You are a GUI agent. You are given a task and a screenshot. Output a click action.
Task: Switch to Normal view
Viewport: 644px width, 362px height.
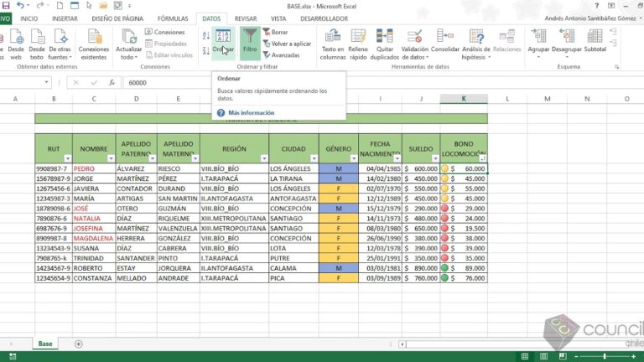pyautogui.click(x=525, y=356)
